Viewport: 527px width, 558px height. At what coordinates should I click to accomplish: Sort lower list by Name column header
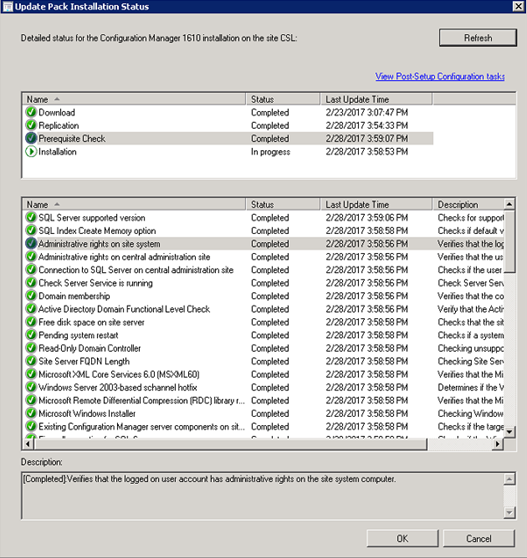[134, 205]
